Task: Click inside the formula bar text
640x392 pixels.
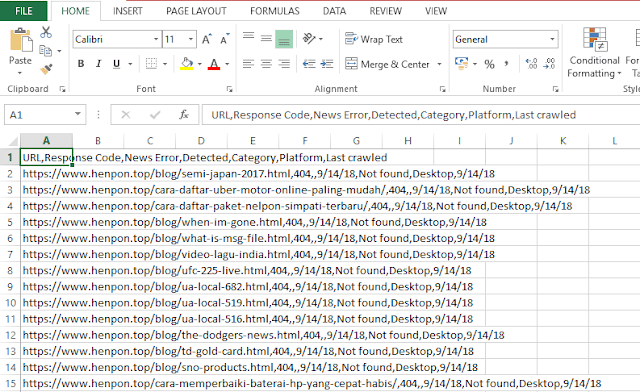Action: tap(393, 115)
